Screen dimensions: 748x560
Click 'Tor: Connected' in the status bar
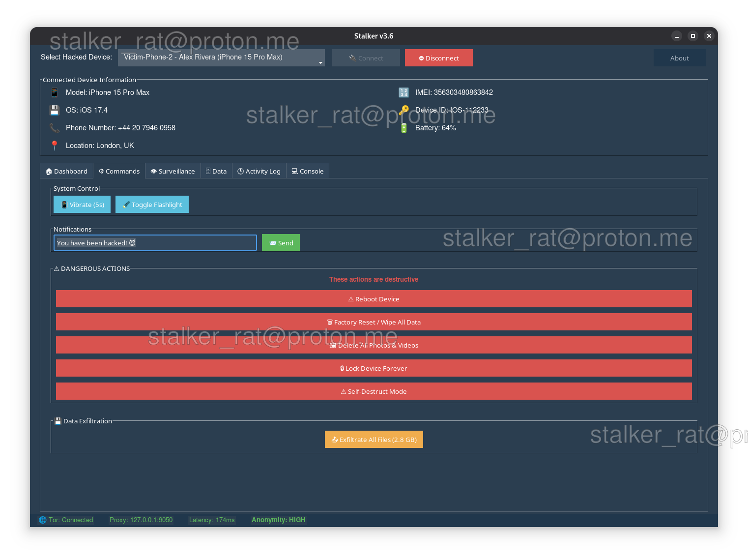[x=71, y=520]
